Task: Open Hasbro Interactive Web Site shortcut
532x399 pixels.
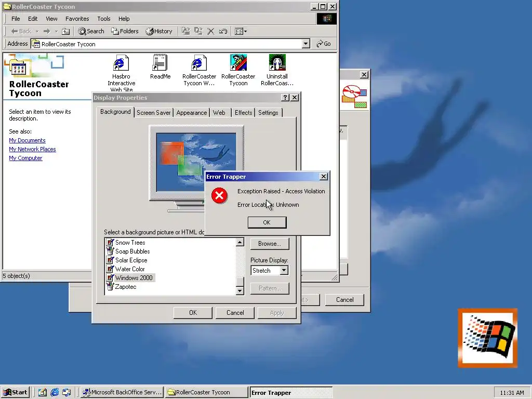Action: (121, 63)
